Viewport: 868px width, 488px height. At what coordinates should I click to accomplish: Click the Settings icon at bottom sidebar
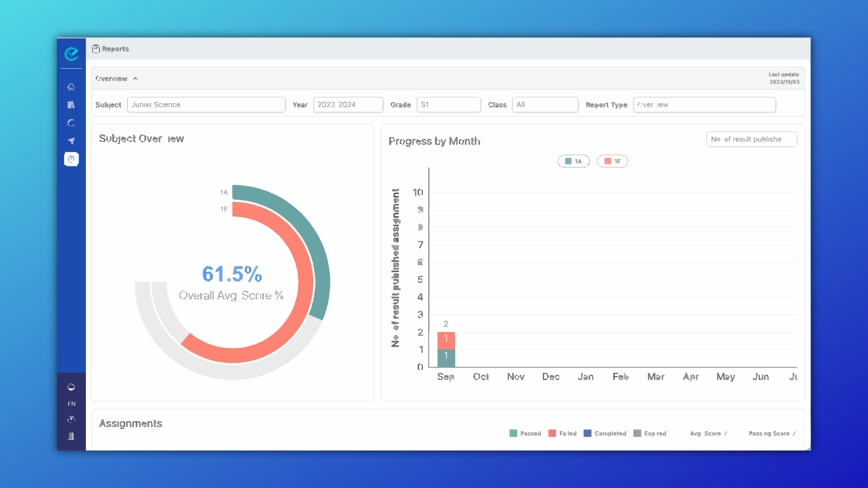point(71,420)
